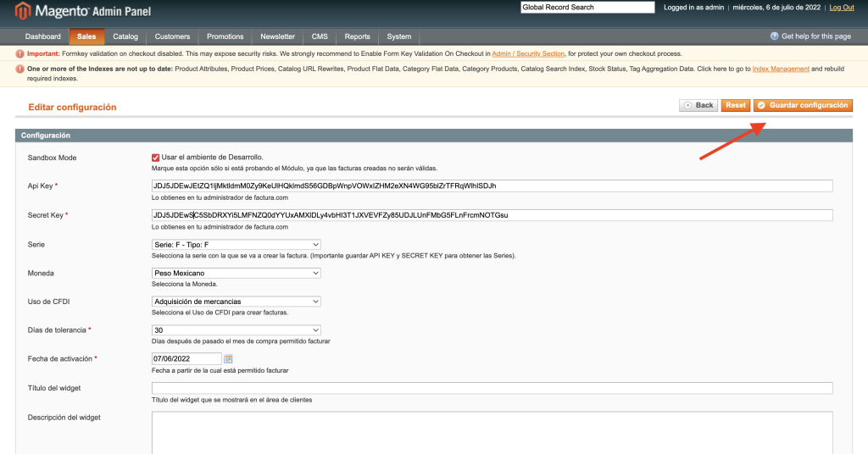Click the Editar configuración heading
The width and height of the screenshot is (868, 454).
(x=73, y=108)
